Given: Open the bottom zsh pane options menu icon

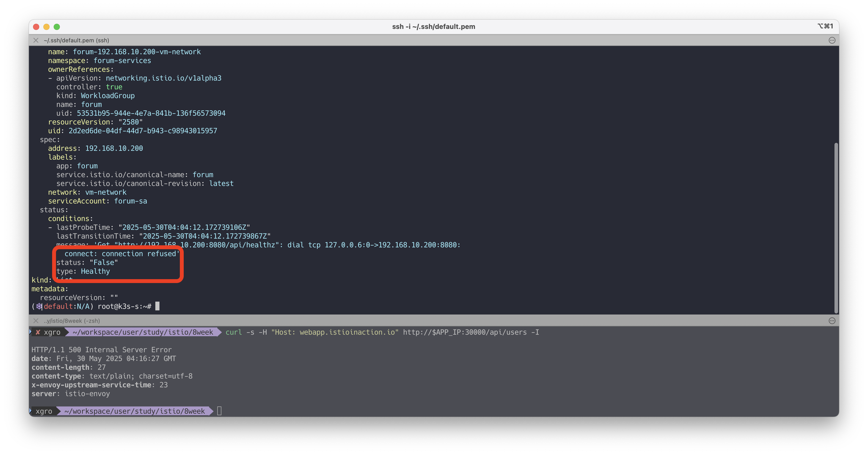Looking at the screenshot, I should click(832, 320).
